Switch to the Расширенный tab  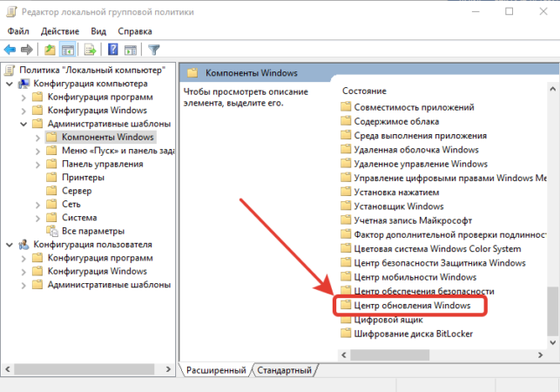[216, 370]
